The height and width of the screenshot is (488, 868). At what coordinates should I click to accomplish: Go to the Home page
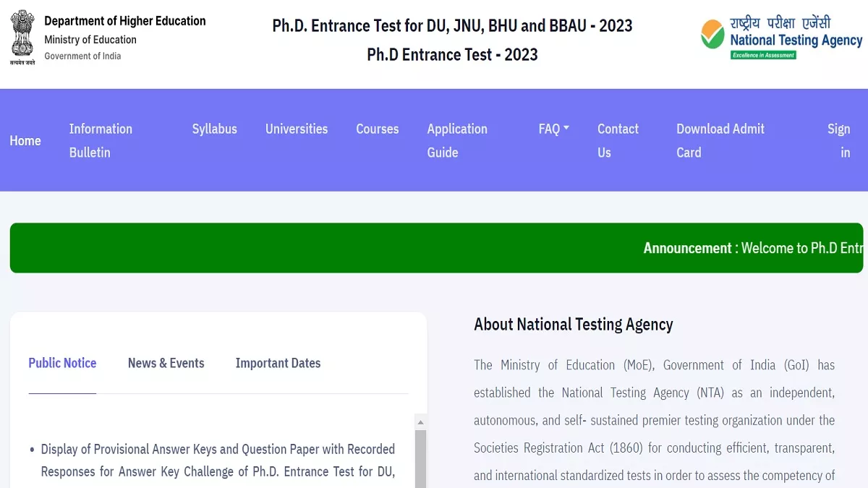[25, 141]
